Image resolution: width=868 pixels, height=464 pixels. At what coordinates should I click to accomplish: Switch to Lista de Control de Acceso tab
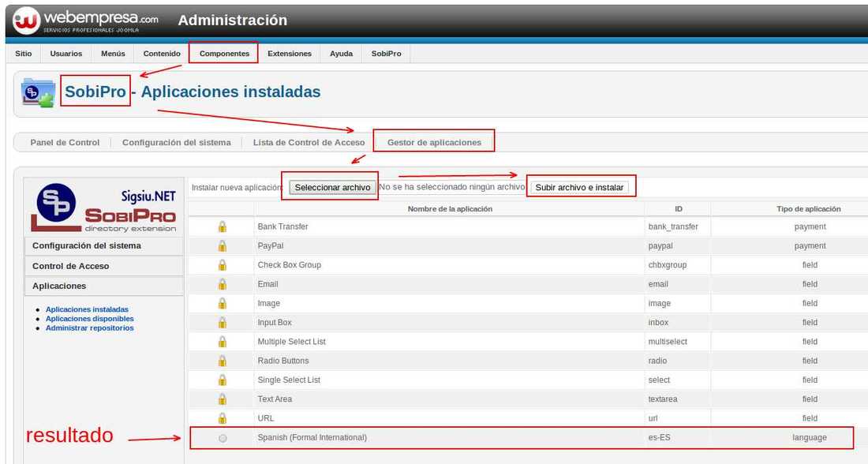(x=309, y=142)
